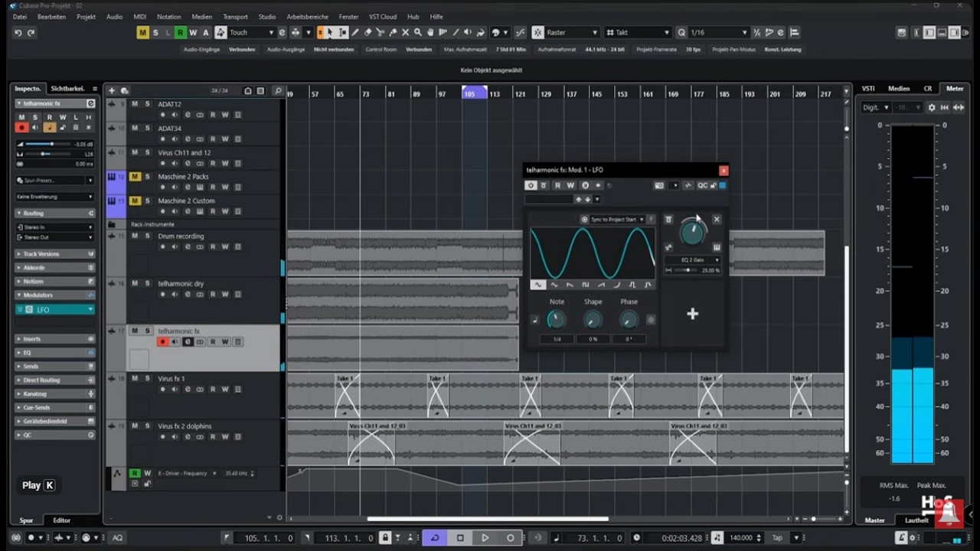Open the Takt grid type dropdown
This screenshot has width=980, height=551.
coord(638,32)
